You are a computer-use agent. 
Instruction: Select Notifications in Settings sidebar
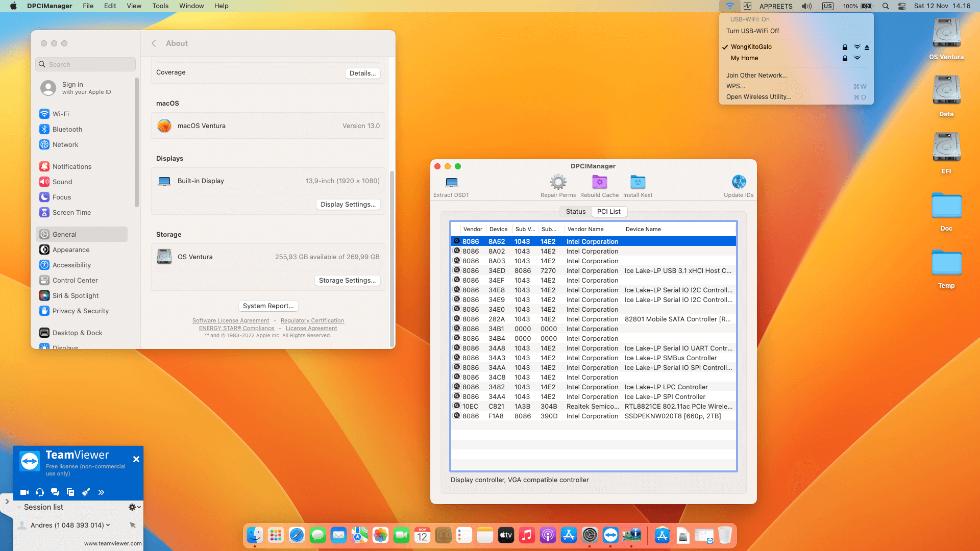pyautogui.click(x=82, y=167)
